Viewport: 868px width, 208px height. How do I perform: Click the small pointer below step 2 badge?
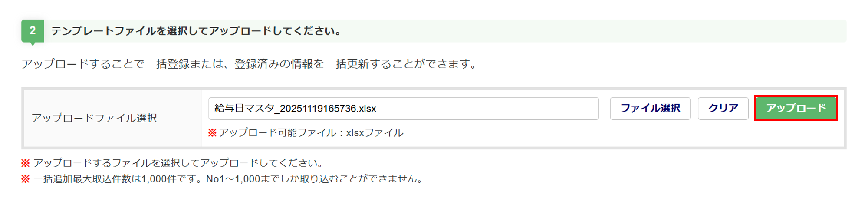click(x=33, y=44)
